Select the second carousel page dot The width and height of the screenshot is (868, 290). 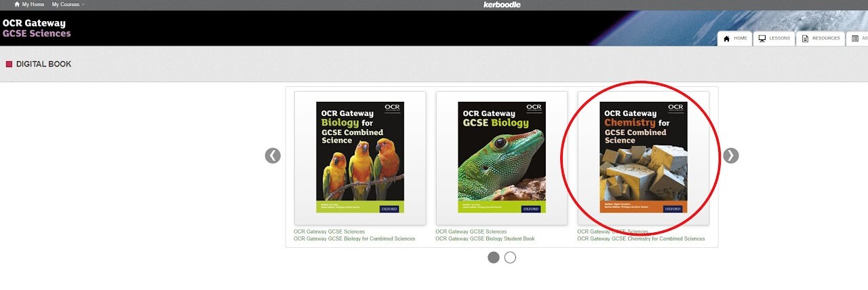click(510, 257)
